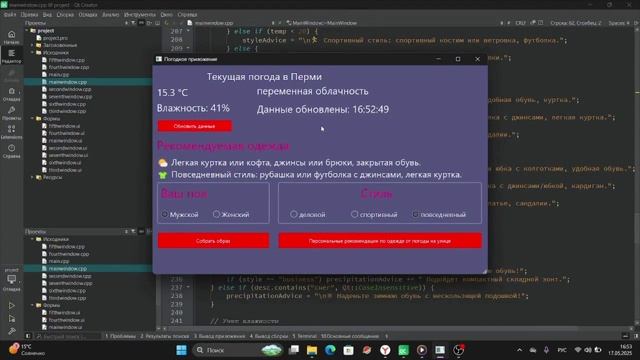Screen dimensions: 640x360
Task: Open the Начало welcome mode in Qt Creator
Action: pyautogui.click(x=11, y=37)
